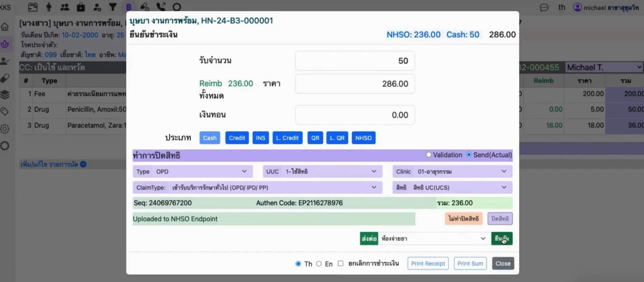644x282 pixels.
Task: Open the card/registration icon in top toolbar
Action: [33, 7]
